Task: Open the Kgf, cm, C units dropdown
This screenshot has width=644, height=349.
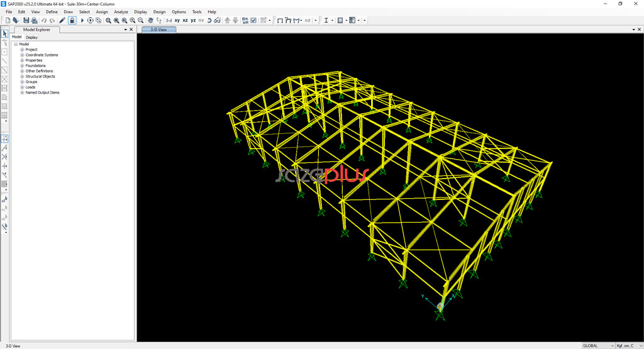Action: pos(629,346)
